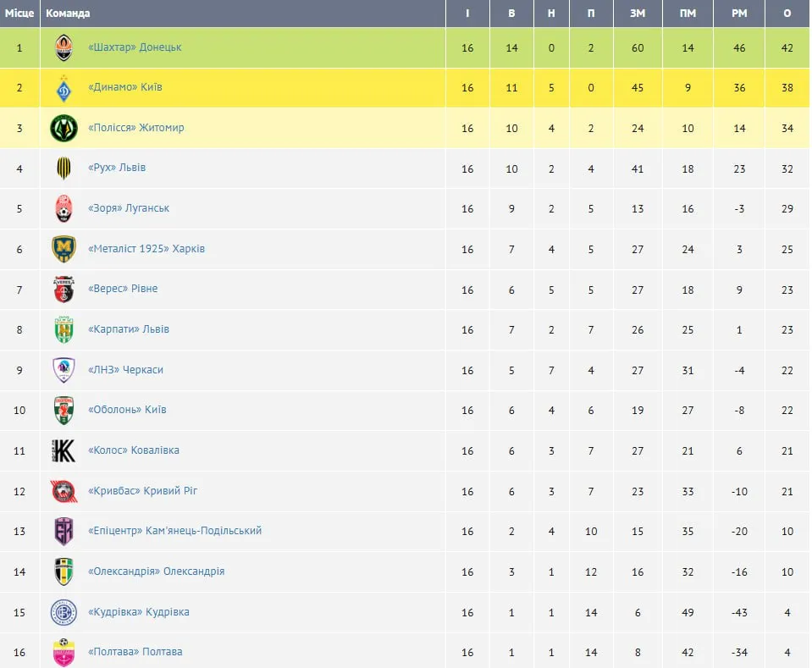Open the «Динамо» Київ team page
This screenshot has height=668, width=812.
125,88
